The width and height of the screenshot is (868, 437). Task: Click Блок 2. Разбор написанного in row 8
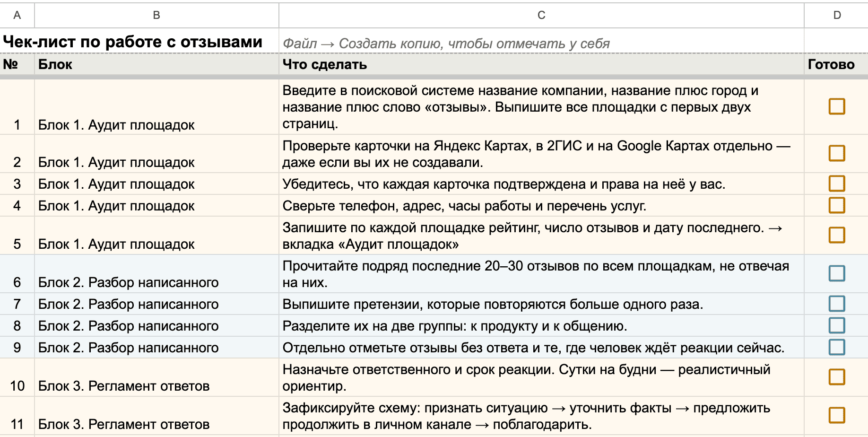(156, 325)
